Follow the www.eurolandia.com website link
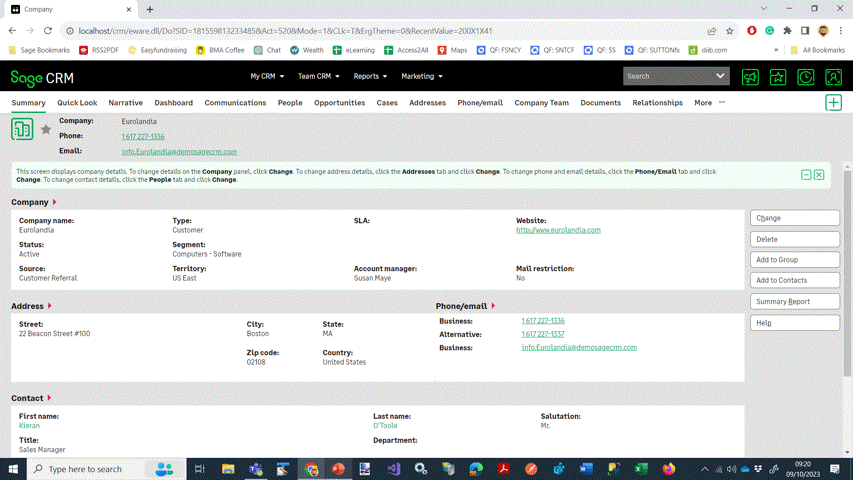The image size is (853, 480). [x=558, y=230]
